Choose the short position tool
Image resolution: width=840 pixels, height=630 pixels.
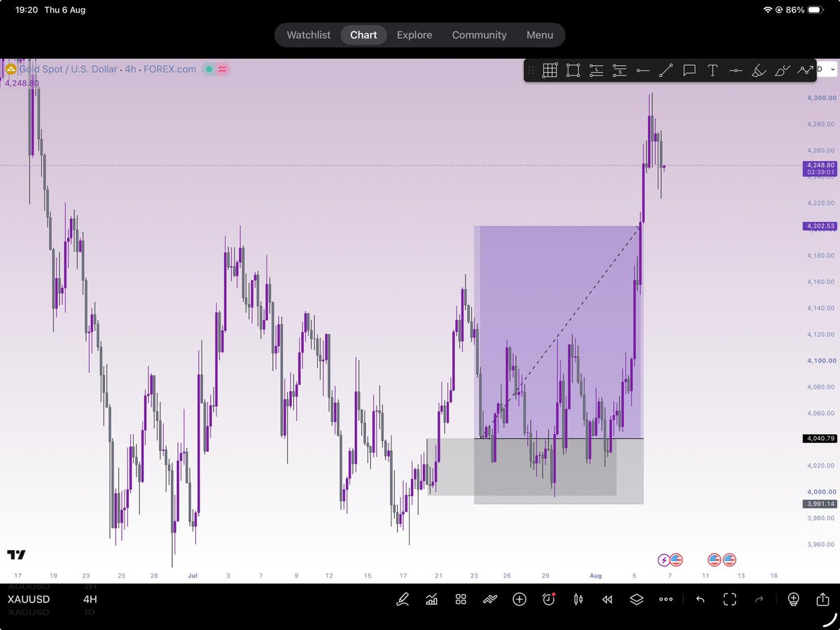pyautogui.click(x=619, y=70)
